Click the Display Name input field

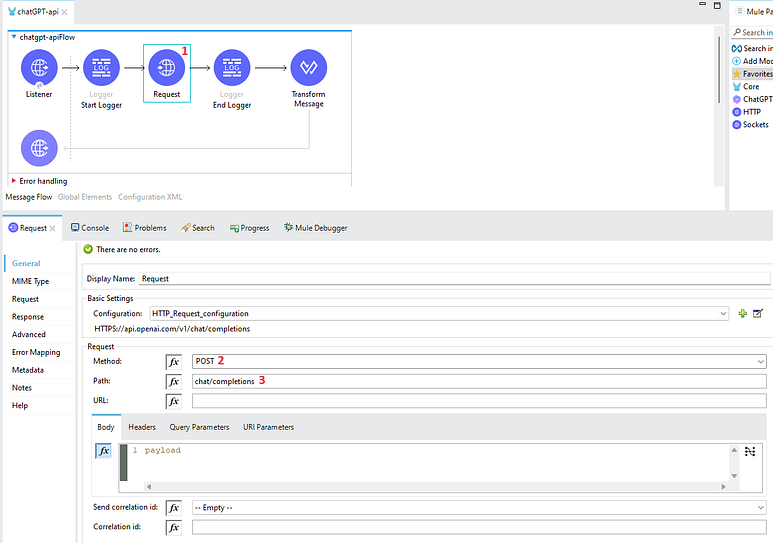pyautogui.click(x=454, y=279)
